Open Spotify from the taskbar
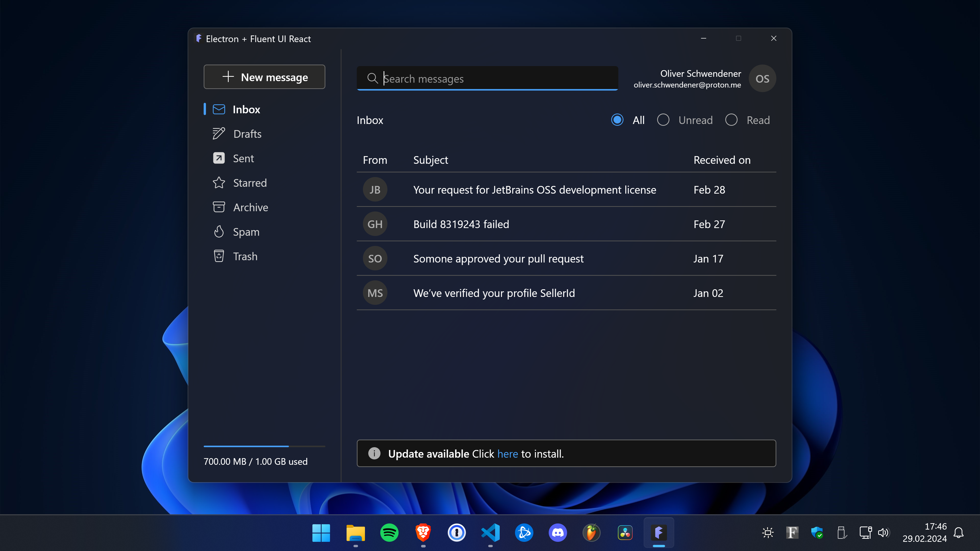980x551 pixels. tap(389, 532)
